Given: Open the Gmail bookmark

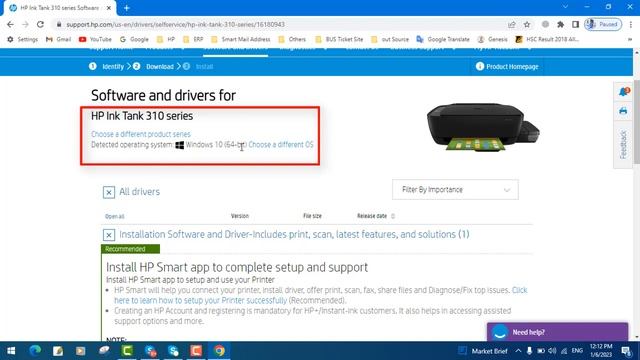Looking at the screenshot, I should [x=58, y=39].
